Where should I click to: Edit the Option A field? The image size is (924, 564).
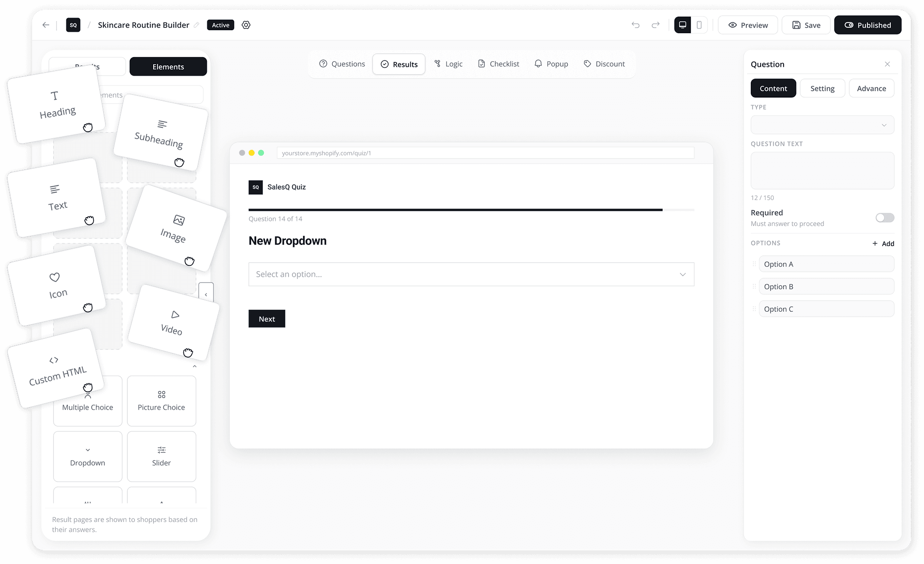(826, 264)
